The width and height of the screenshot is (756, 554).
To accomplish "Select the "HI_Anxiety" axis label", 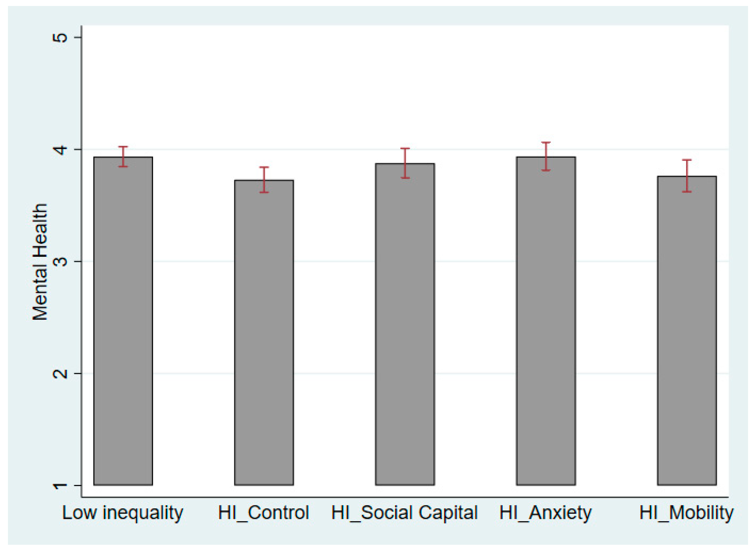I will click(x=546, y=513).
